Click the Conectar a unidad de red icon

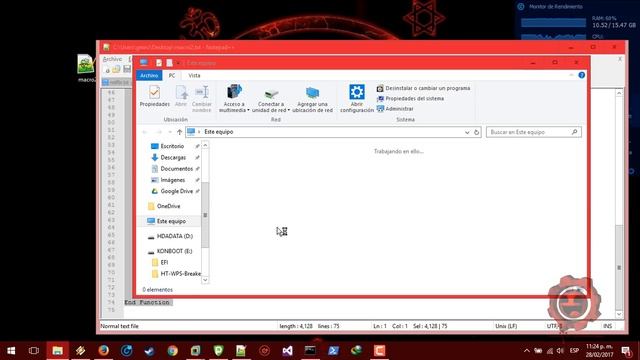click(271, 93)
